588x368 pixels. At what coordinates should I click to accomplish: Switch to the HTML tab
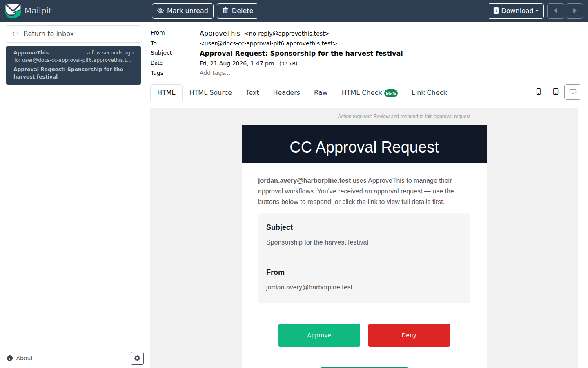(166, 93)
